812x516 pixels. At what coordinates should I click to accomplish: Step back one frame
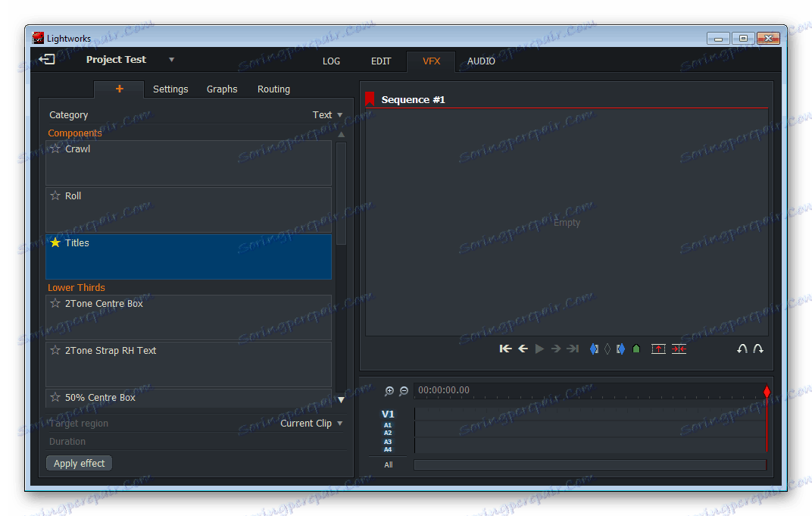(523, 349)
